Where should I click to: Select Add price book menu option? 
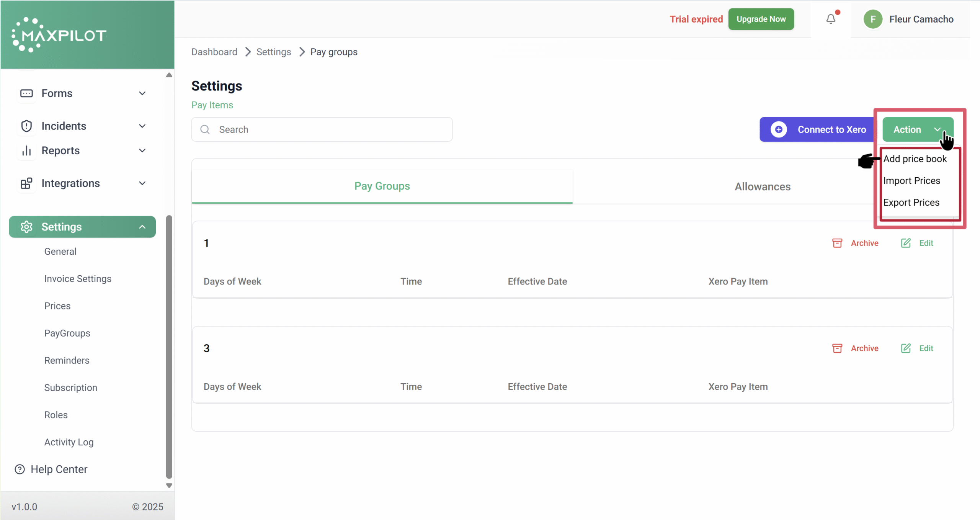click(x=915, y=159)
